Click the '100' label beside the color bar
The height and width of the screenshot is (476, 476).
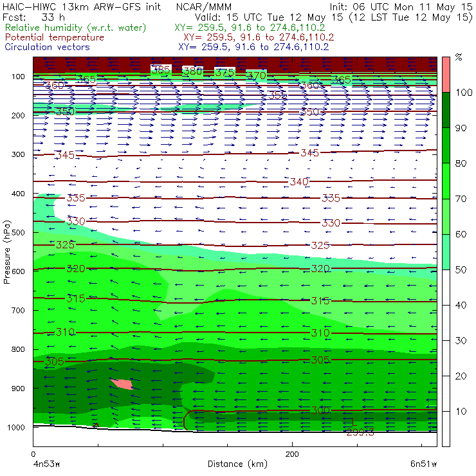[464, 92]
